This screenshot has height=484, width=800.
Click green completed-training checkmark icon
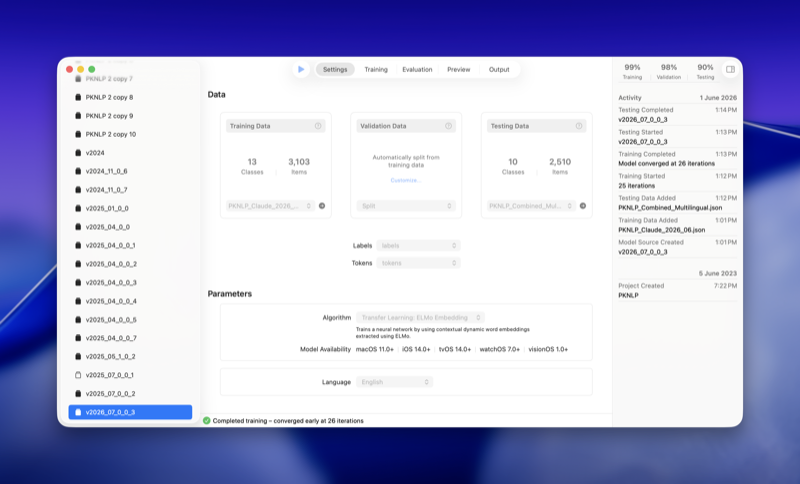coord(207,421)
